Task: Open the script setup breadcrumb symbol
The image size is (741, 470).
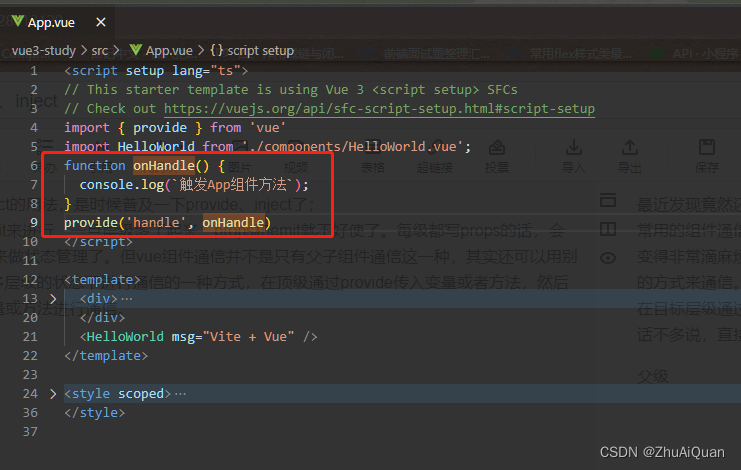Action: pos(252,51)
